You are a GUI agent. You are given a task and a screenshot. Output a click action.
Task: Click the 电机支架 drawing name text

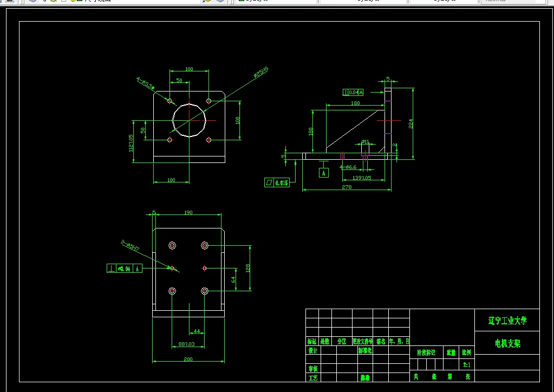[x=508, y=343]
